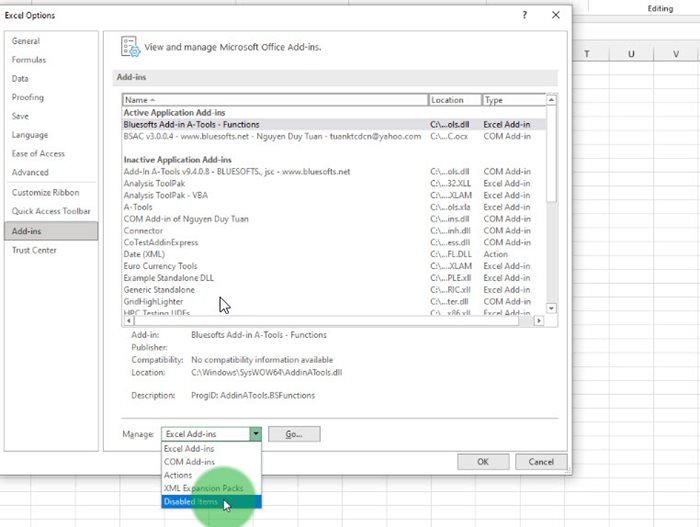
Task: Choose Disabled Items from Manage list
Action: point(212,502)
